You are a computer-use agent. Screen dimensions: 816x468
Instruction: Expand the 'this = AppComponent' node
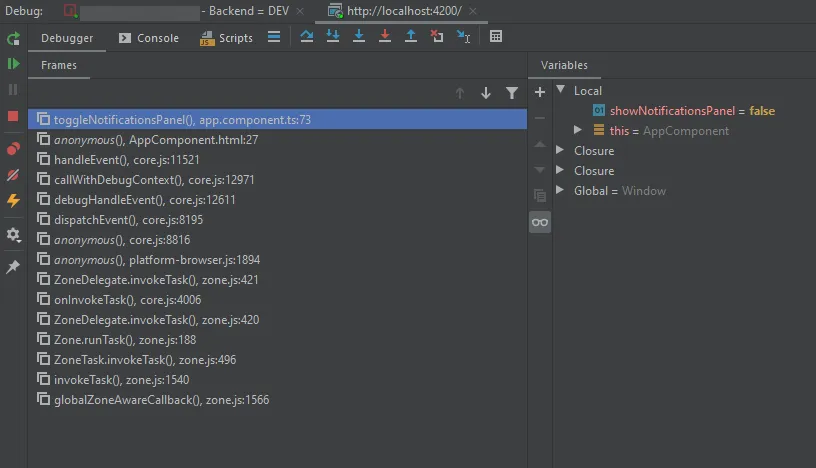click(x=577, y=130)
